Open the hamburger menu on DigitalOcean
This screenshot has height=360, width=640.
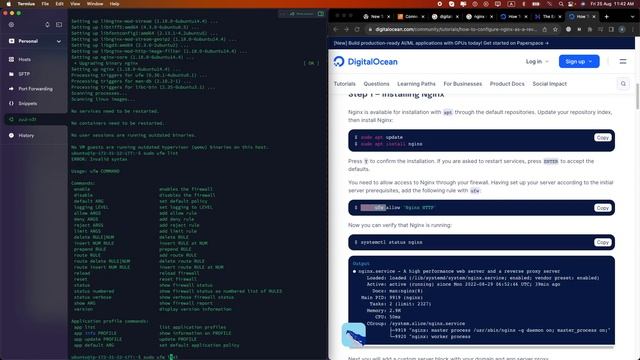623,62
